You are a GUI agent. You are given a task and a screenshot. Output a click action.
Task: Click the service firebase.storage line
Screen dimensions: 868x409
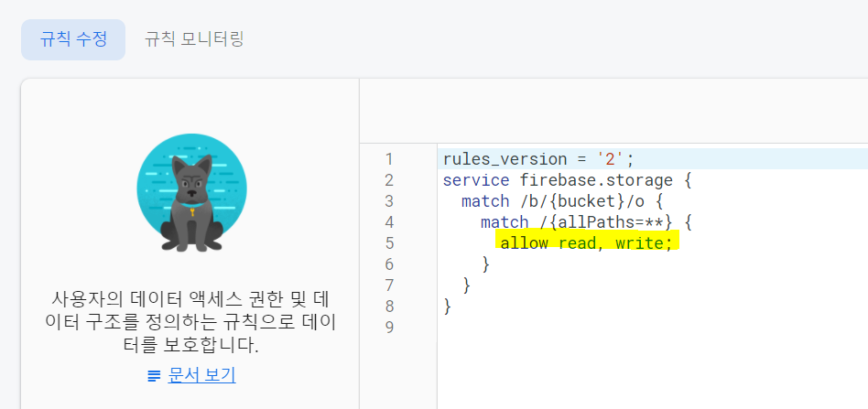click(x=568, y=180)
